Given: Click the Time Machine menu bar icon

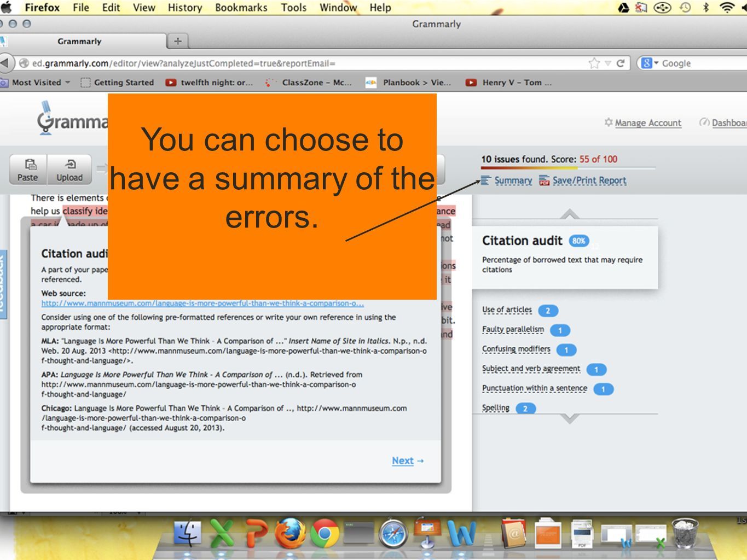Looking at the screenshot, I should 685,8.
